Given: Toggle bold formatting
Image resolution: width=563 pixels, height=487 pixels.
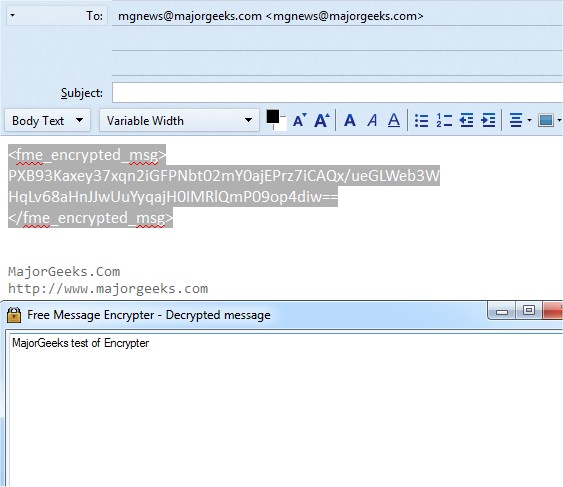Looking at the screenshot, I should (350, 120).
